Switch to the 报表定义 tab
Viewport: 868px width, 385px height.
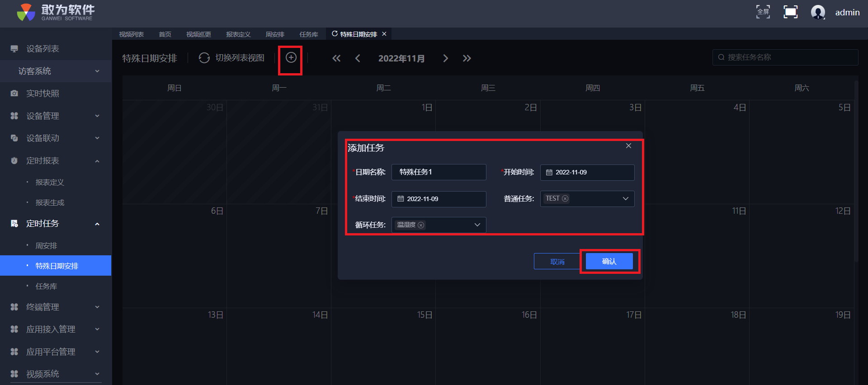[238, 34]
